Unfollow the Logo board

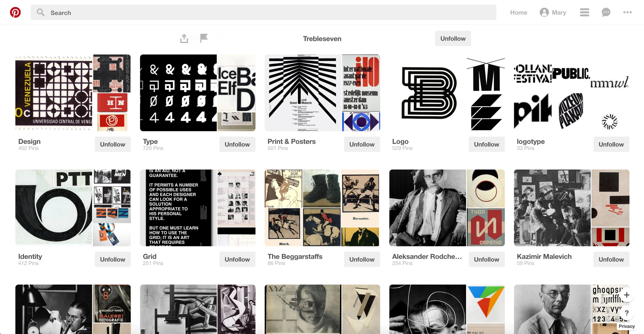486,144
